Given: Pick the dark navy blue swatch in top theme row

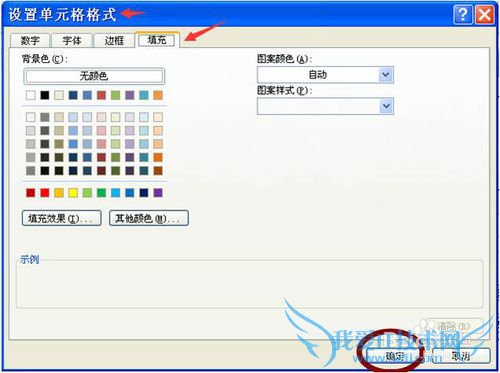Looking at the screenshot, I should click(x=73, y=95).
